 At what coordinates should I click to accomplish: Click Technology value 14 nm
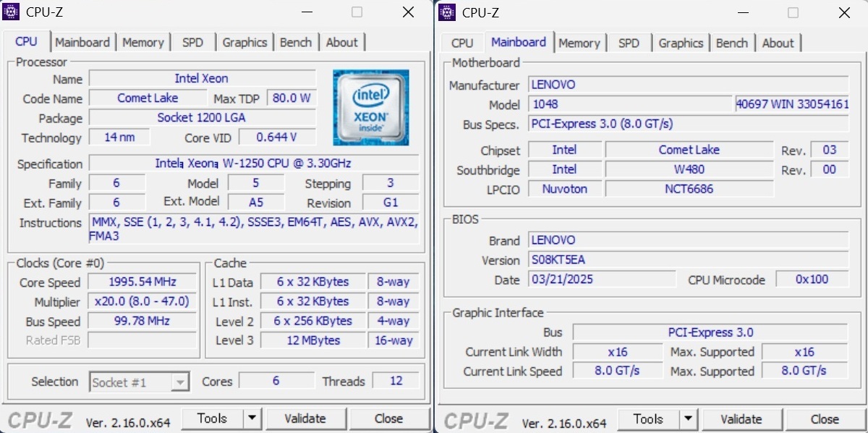click(119, 137)
